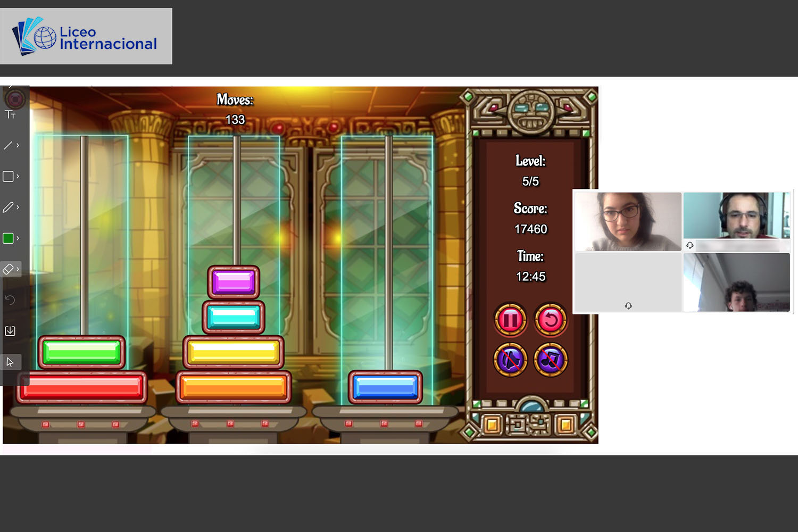Open the green color swatch
The height and width of the screenshot is (532, 798).
[8, 238]
